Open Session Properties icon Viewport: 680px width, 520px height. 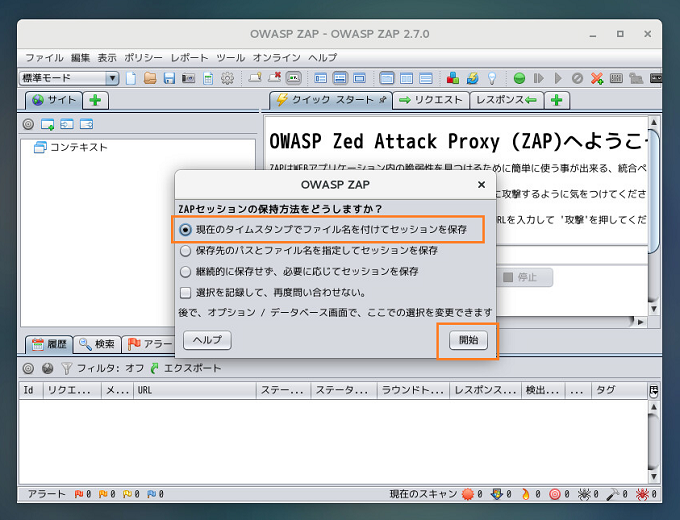point(208,78)
